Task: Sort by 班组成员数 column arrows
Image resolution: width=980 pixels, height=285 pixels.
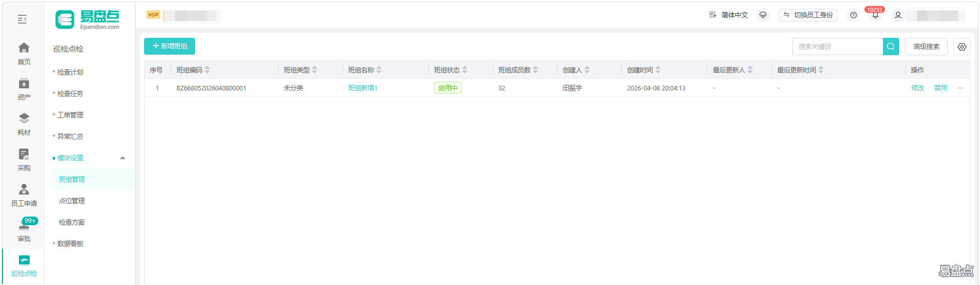Action: tap(535, 70)
